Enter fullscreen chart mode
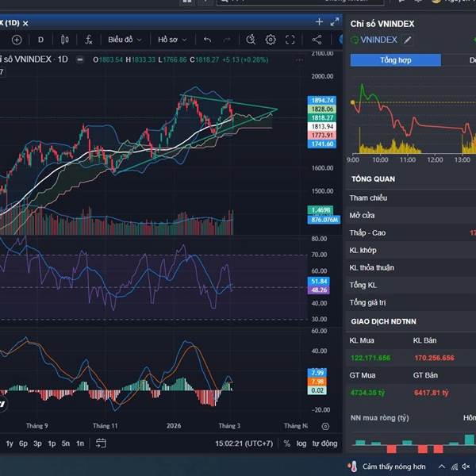476x476 pixels. pos(290,39)
